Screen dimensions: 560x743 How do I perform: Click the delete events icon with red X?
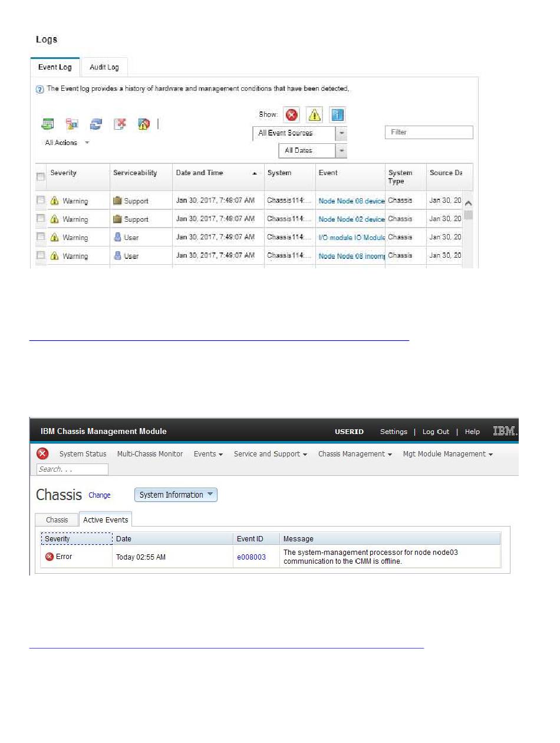tap(120, 124)
